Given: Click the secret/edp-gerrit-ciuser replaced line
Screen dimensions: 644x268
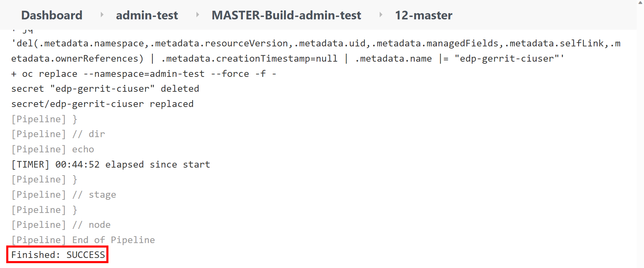Looking at the screenshot, I should pos(102,104).
